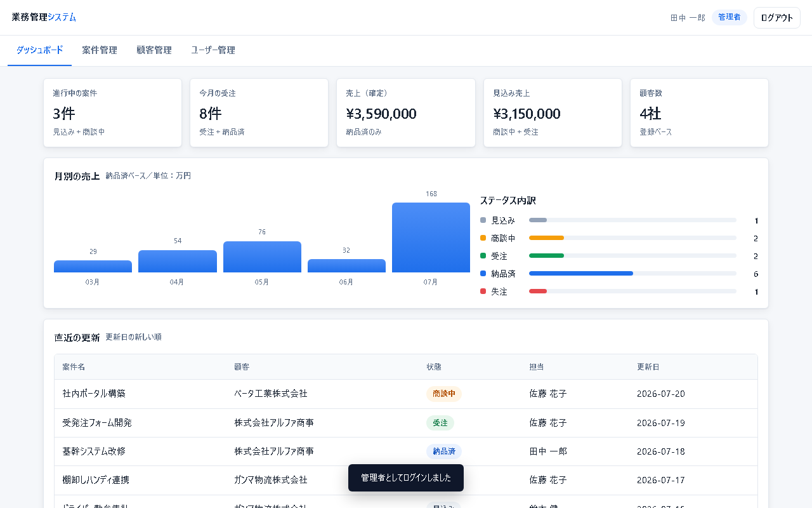Screen dimensions: 812x508
Task: Click the 状態 column header
Action: (x=434, y=367)
